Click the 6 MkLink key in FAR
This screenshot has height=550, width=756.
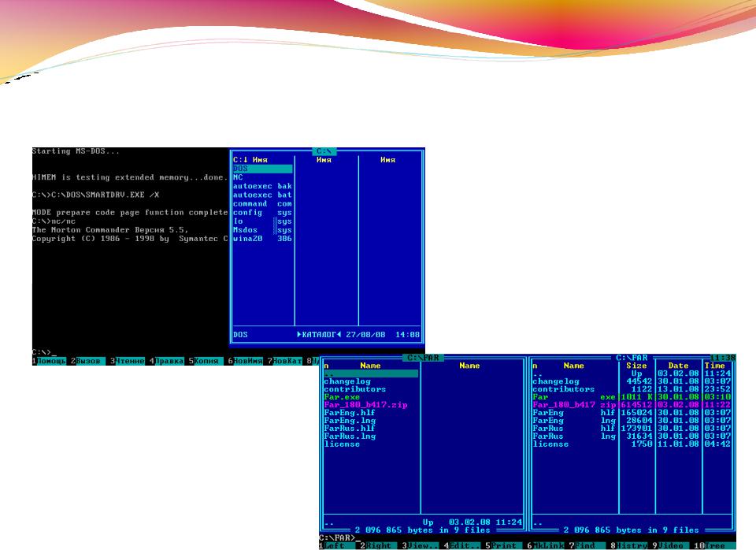coord(545,545)
